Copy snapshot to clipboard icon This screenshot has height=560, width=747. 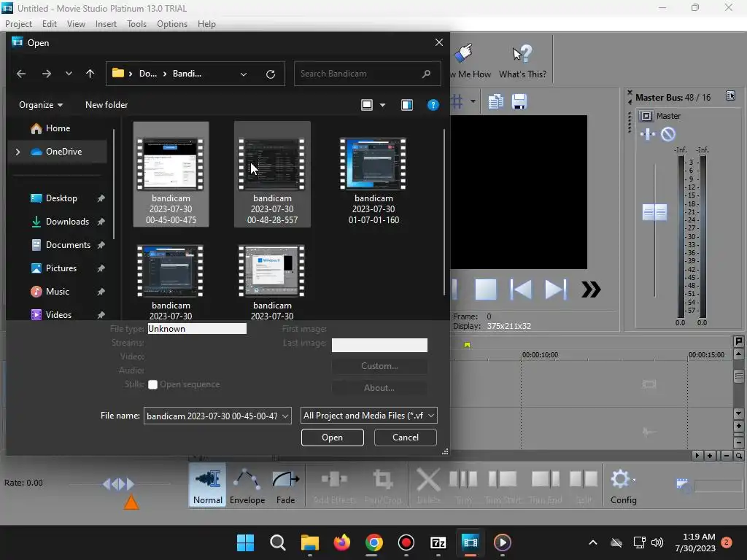pos(495,101)
